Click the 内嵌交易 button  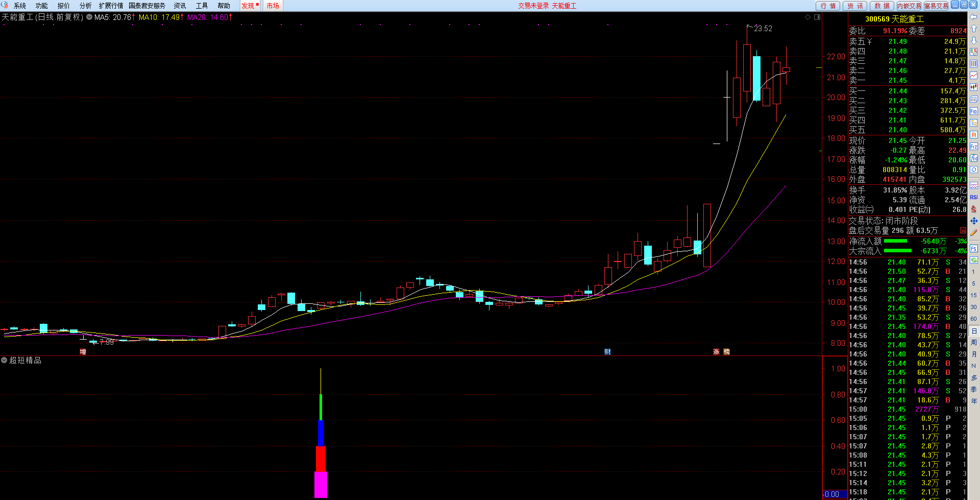tap(909, 6)
